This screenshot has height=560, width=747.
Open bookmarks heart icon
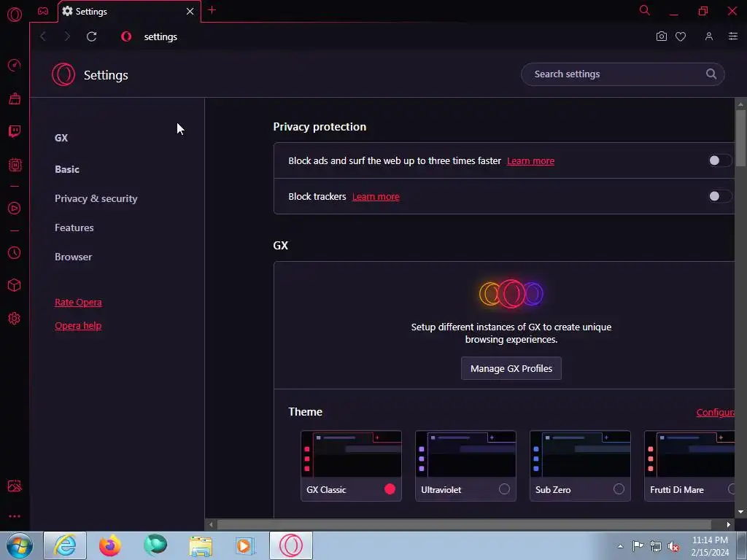tap(681, 36)
